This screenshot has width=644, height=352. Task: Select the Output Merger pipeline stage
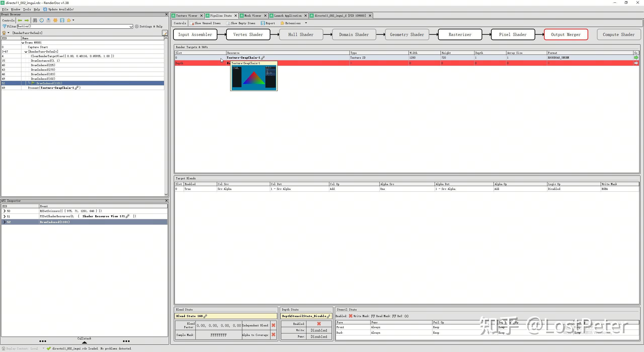(x=566, y=34)
